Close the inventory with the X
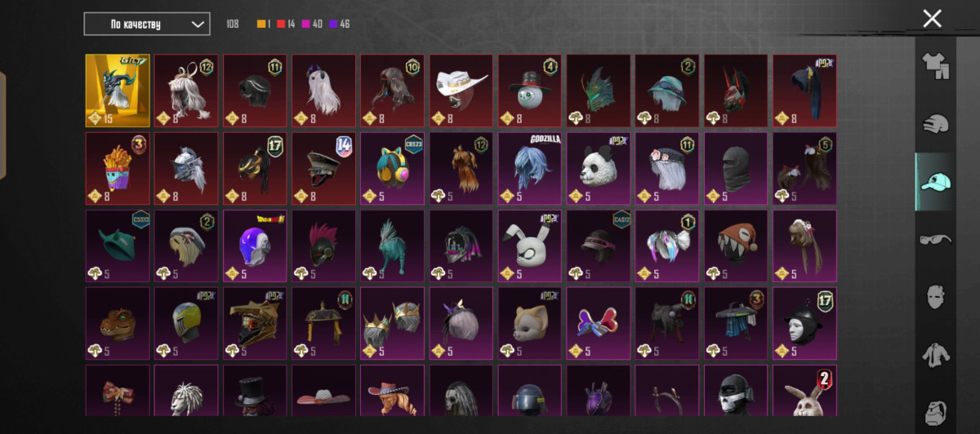The image size is (980, 434). [932, 19]
